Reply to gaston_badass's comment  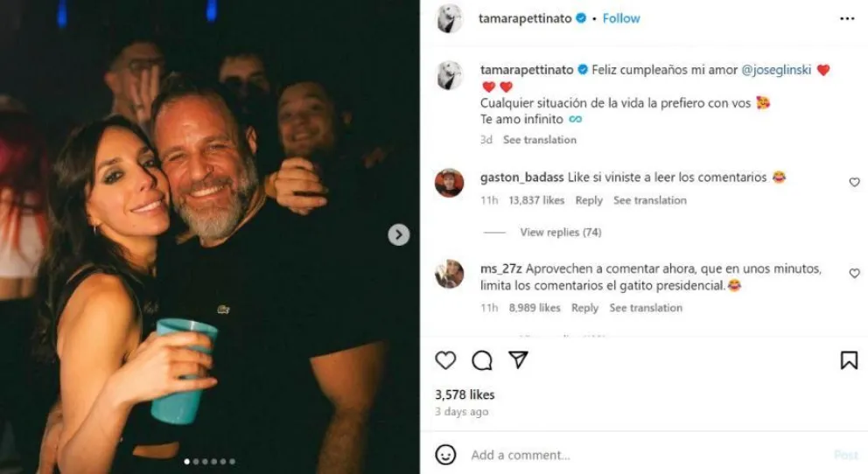(589, 200)
